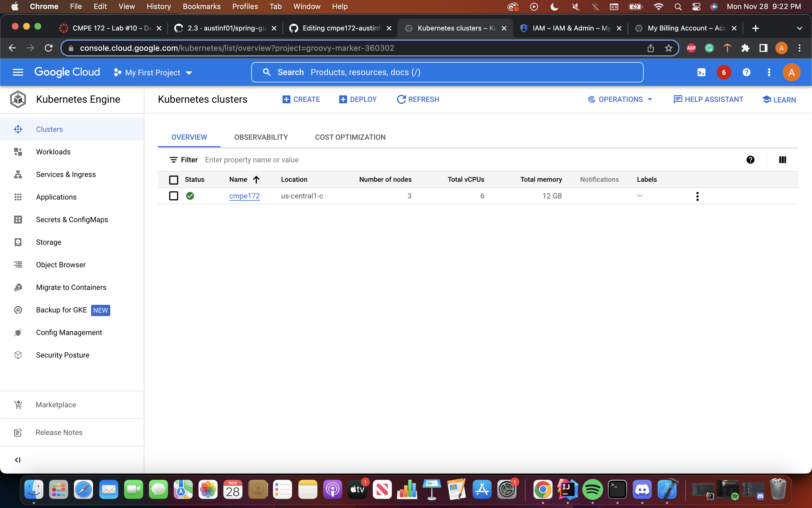Toggle Chrome side panel icon
The image size is (812, 508).
[x=763, y=48]
